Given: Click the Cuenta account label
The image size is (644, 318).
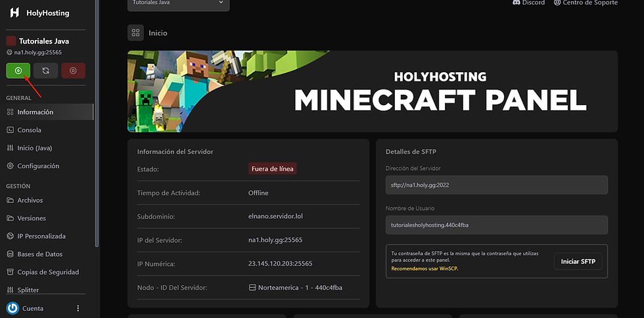Looking at the screenshot, I should pos(33,309).
